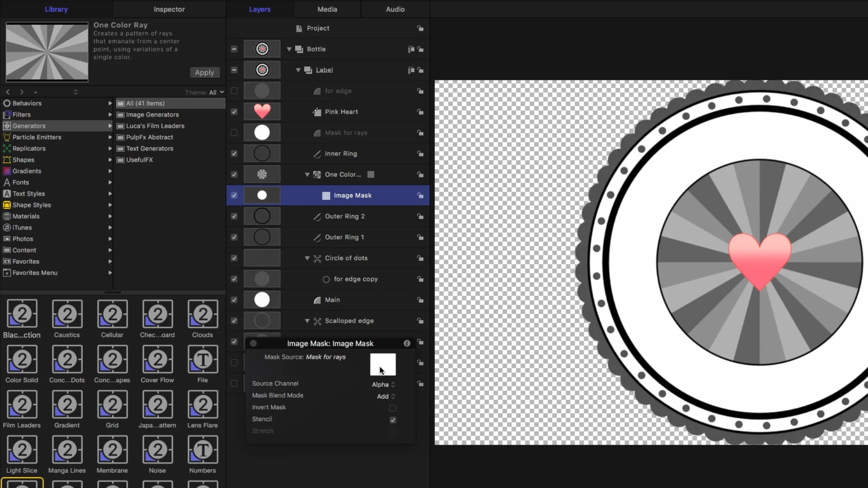The height and width of the screenshot is (488, 868).
Task: Click the library back navigation arrow
Action: [8, 92]
